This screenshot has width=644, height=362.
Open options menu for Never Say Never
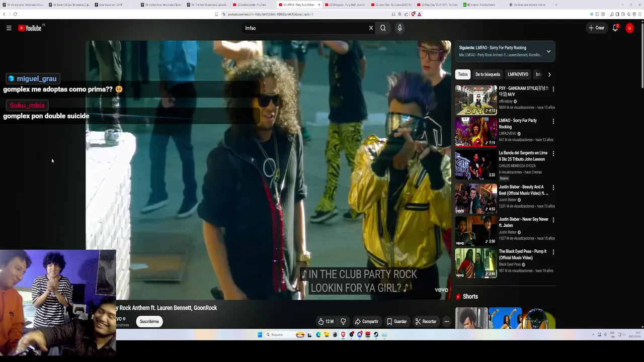pyautogui.click(x=553, y=220)
